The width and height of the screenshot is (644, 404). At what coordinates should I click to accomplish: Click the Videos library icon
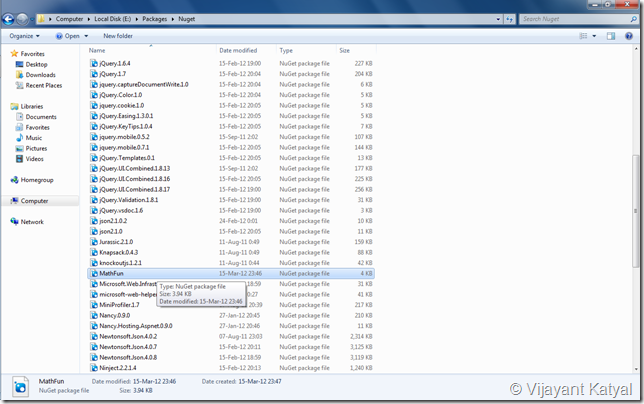[19, 159]
